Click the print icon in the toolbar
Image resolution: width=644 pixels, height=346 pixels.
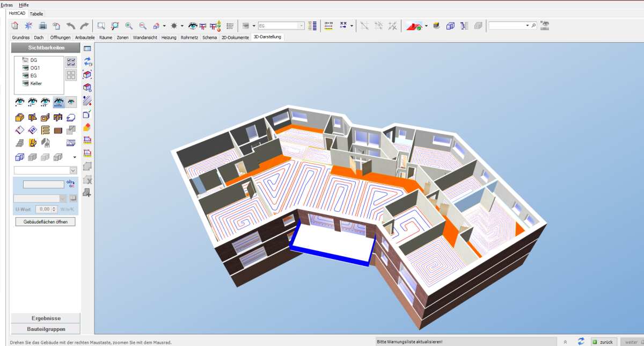coord(42,25)
